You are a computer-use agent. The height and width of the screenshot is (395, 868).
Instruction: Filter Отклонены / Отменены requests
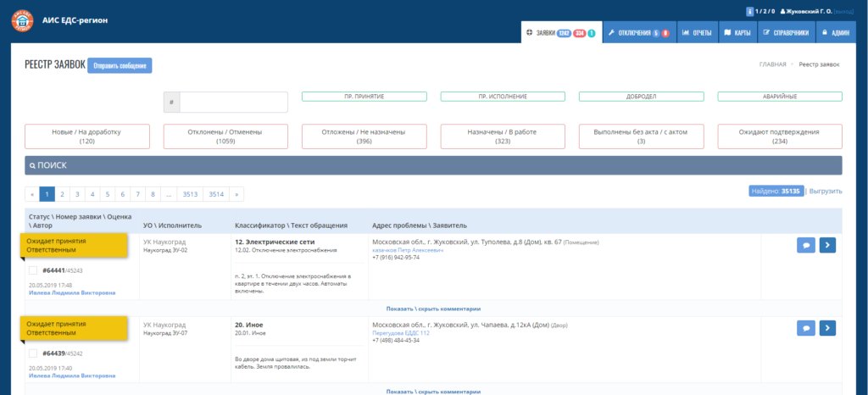pyautogui.click(x=225, y=136)
